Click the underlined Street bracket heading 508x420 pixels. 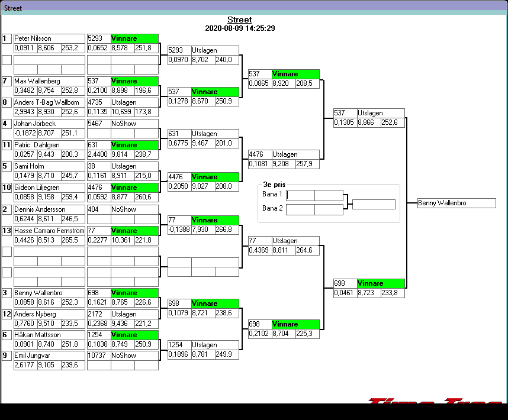(239, 20)
